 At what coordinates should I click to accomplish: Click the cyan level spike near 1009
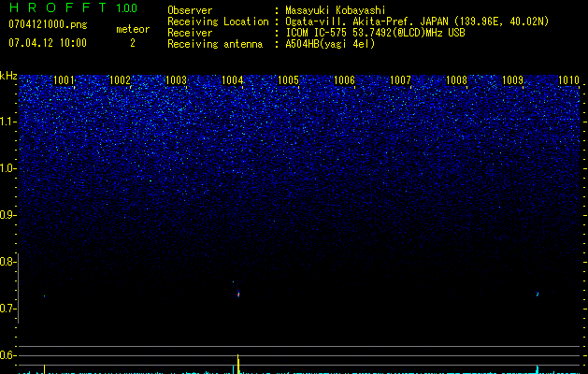pos(538,369)
